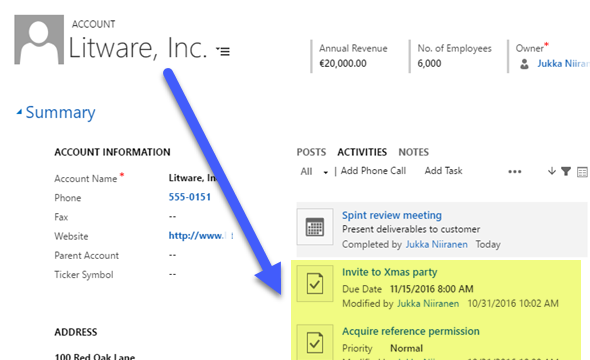Click the Present deliverables to customer description
The image size is (590, 360).
(411, 229)
